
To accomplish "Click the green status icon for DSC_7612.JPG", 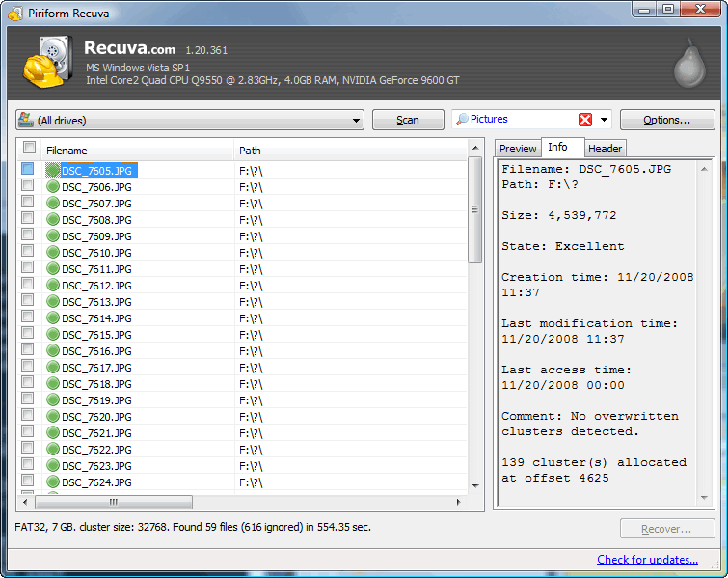I will coord(53,285).
